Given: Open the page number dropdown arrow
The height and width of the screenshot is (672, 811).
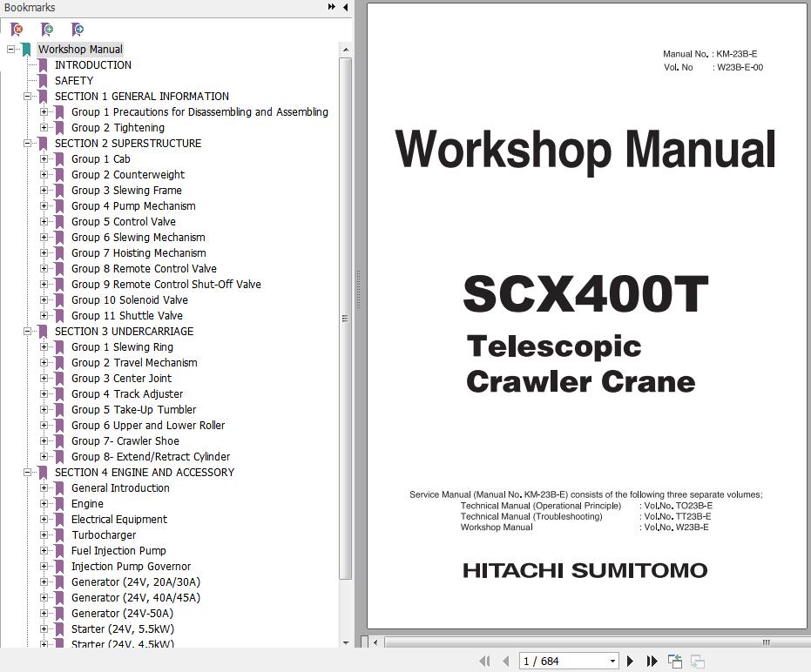Looking at the screenshot, I should tap(612, 662).
